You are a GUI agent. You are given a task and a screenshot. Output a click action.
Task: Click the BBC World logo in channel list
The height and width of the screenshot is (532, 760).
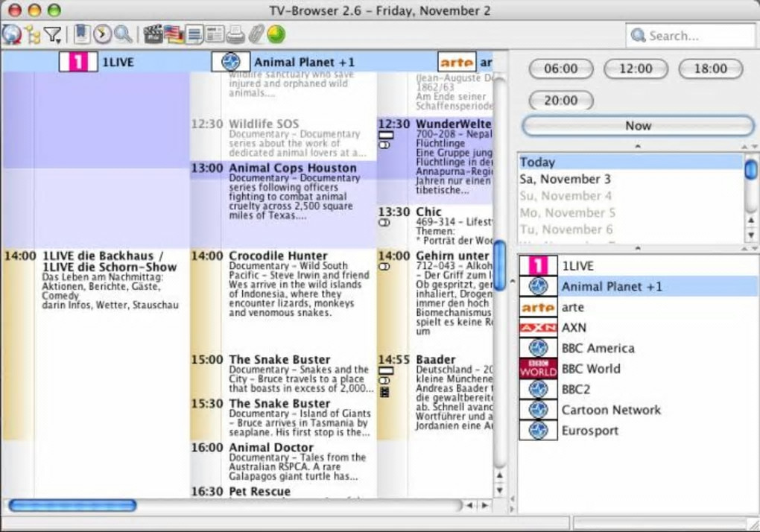(538, 369)
